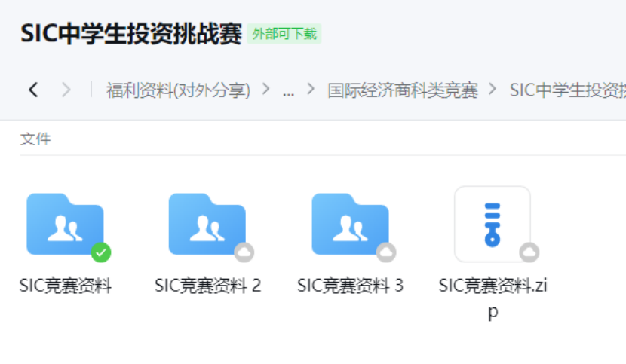
Task: Click chevron after 福利资料(对外分享) breadcrumb
Action: pyautogui.click(x=265, y=89)
